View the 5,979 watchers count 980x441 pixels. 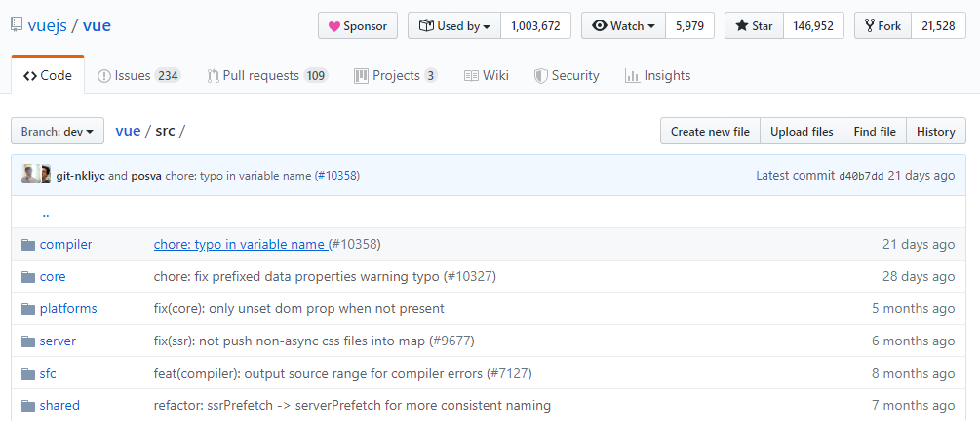tap(690, 25)
